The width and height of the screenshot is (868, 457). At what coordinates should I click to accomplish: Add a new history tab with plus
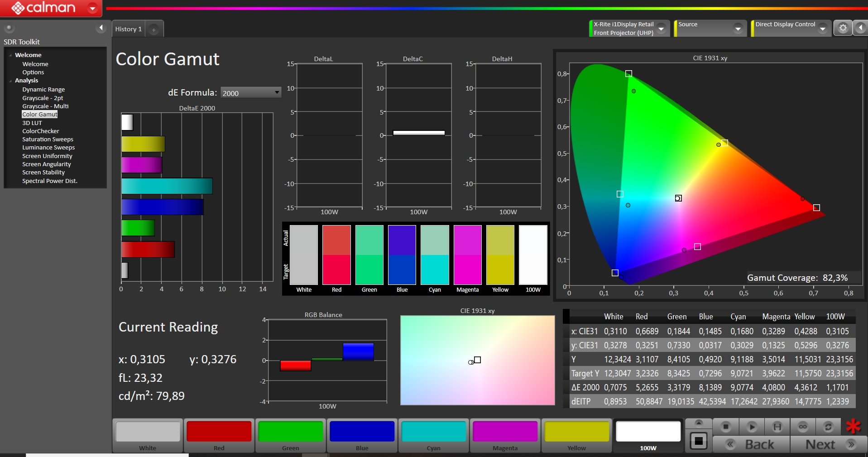(x=154, y=29)
